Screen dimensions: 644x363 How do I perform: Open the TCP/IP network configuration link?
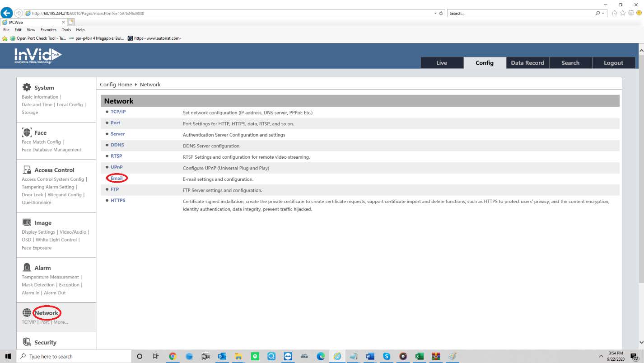click(118, 112)
